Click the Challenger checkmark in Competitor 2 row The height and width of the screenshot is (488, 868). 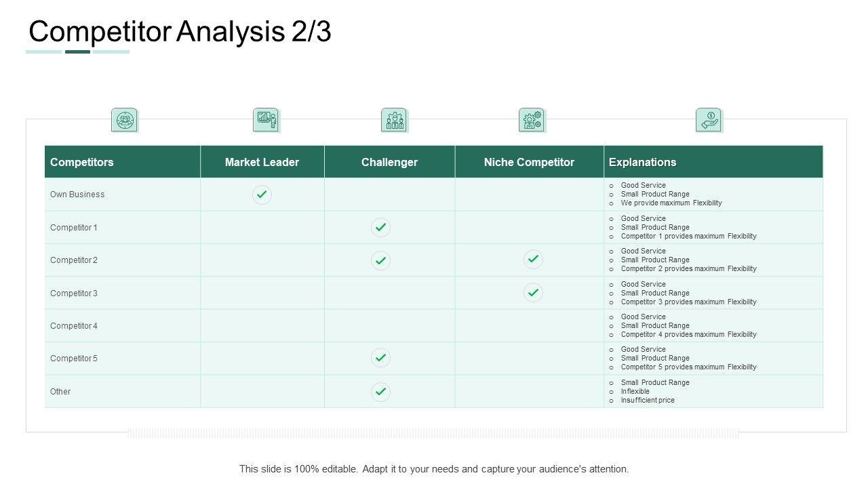pyautogui.click(x=380, y=261)
